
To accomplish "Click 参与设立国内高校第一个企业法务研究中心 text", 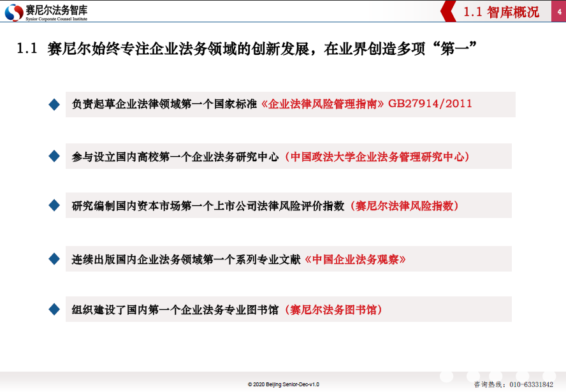I will pos(175,157).
